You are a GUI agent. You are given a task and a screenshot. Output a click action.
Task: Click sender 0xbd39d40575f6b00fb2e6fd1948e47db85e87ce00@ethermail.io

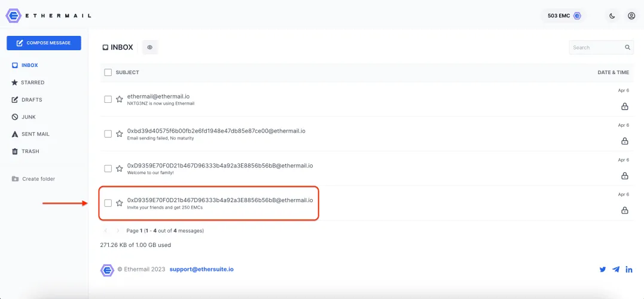click(x=216, y=131)
